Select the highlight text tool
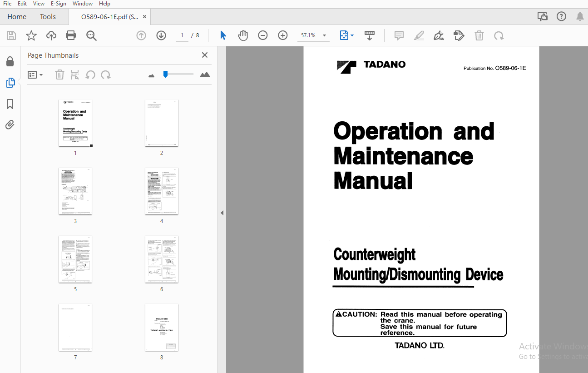This screenshot has width=588, height=373. tap(419, 35)
